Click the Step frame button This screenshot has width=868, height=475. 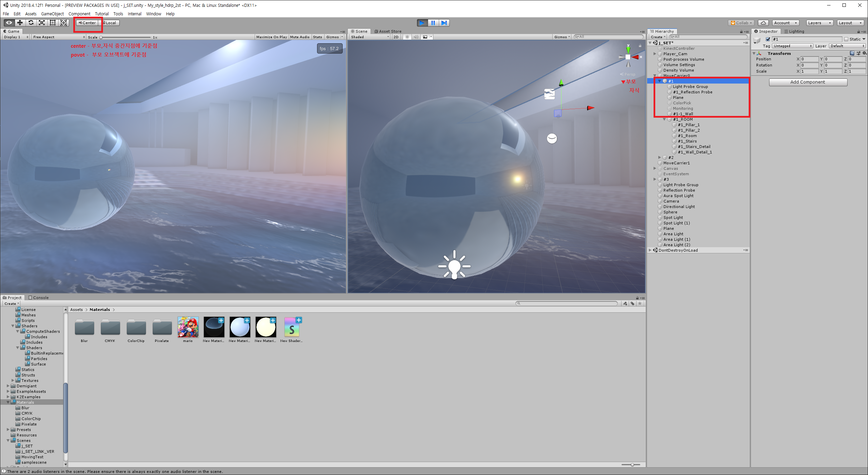pos(444,23)
